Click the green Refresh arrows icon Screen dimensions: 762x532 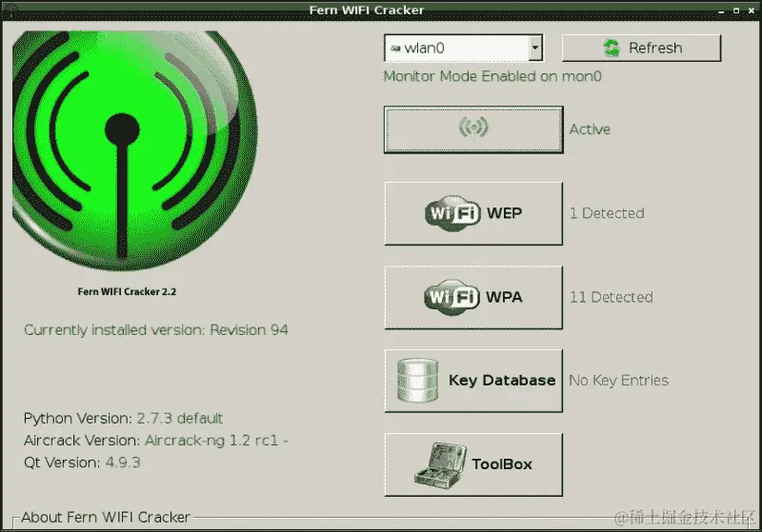tap(612, 48)
